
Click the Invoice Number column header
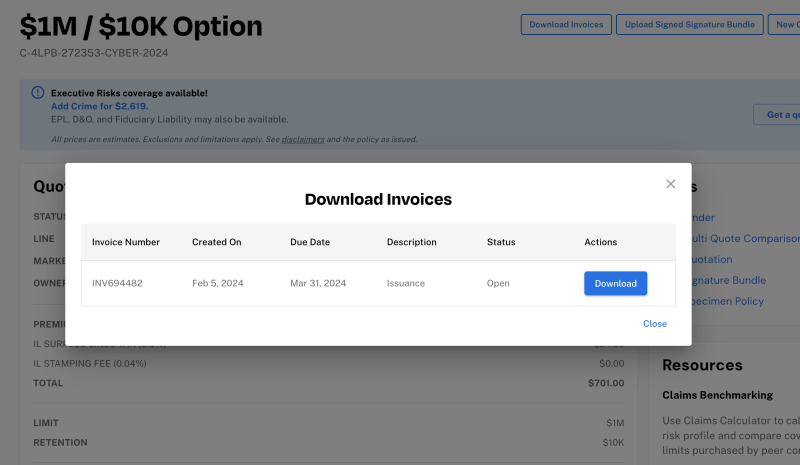click(126, 242)
